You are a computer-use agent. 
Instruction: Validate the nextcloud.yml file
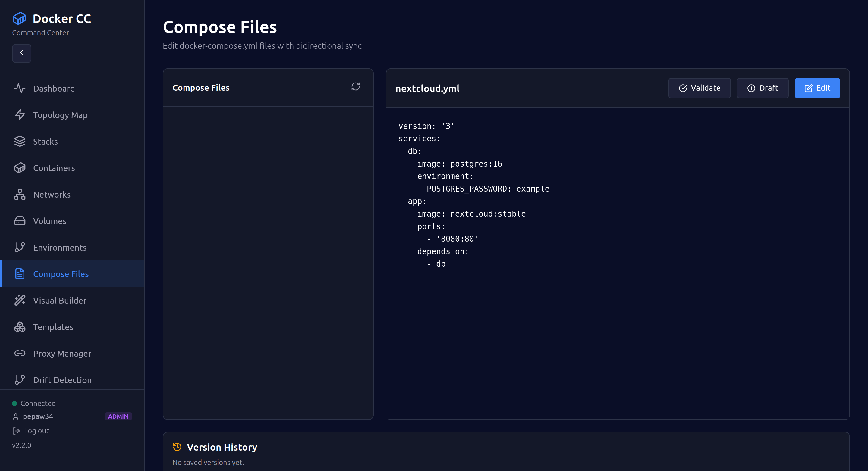700,88
